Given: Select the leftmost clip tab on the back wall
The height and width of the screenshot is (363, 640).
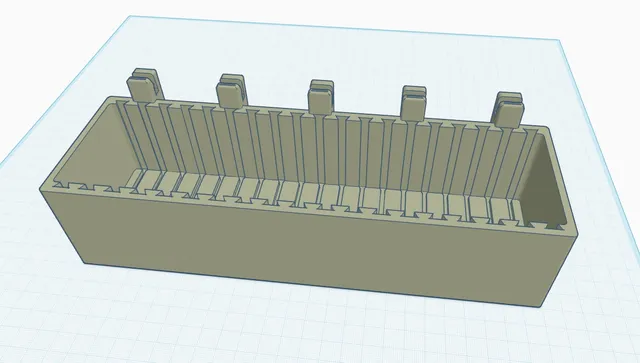Looking at the screenshot, I should [x=144, y=85].
